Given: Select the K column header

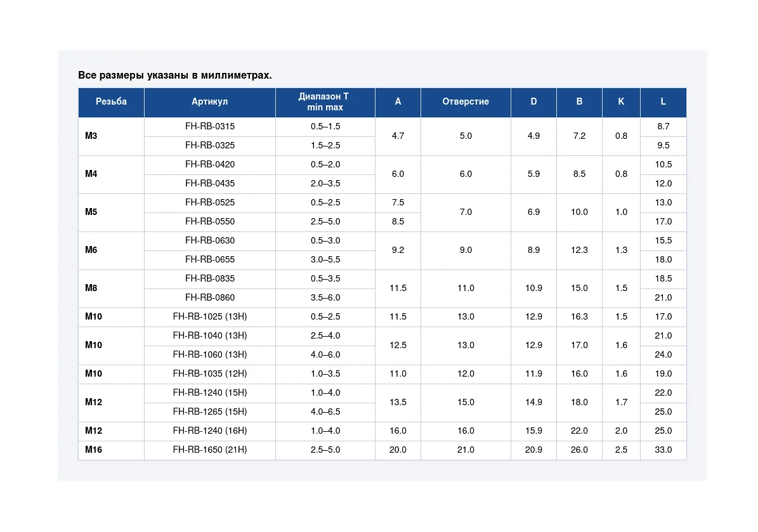Looking at the screenshot, I should pyautogui.click(x=621, y=102).
